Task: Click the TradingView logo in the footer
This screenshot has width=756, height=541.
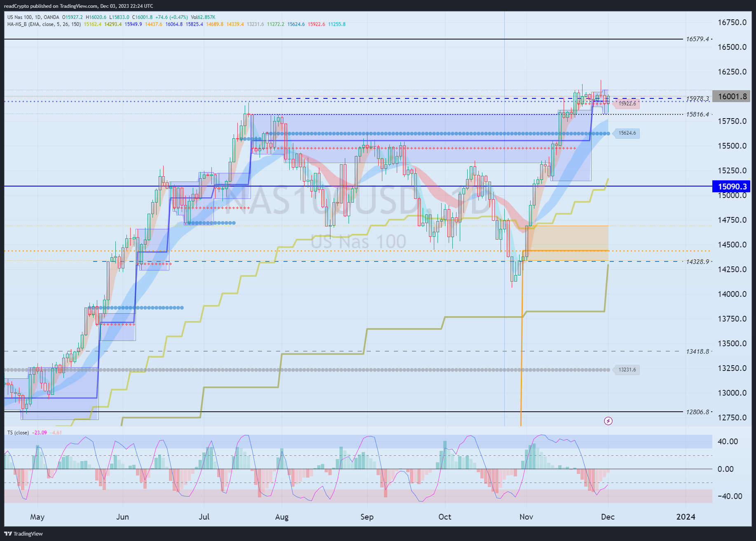Action: 23,534
